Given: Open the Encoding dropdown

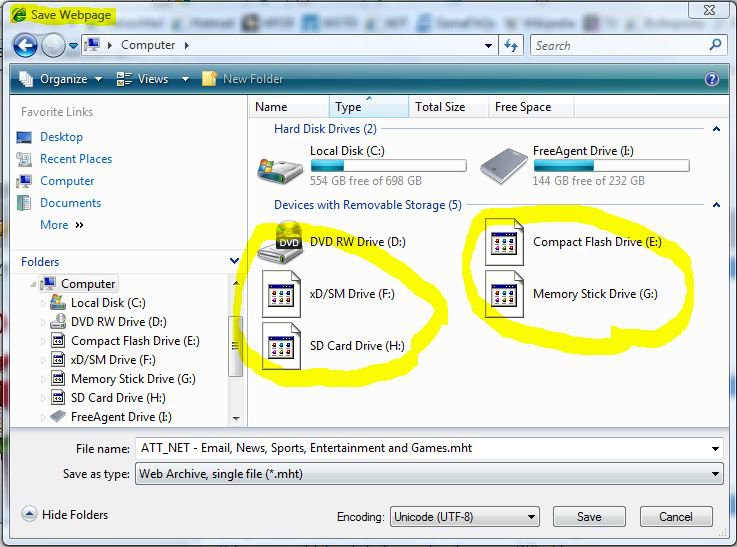Looking at the screenshot, I should (x=464, y=517).
